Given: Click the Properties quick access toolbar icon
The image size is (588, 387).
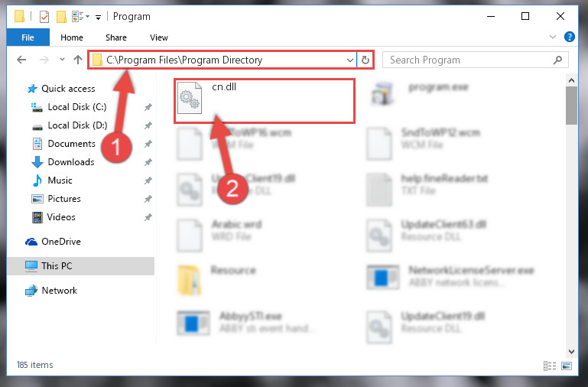Looking at the screenshot, I should (44, 17).
